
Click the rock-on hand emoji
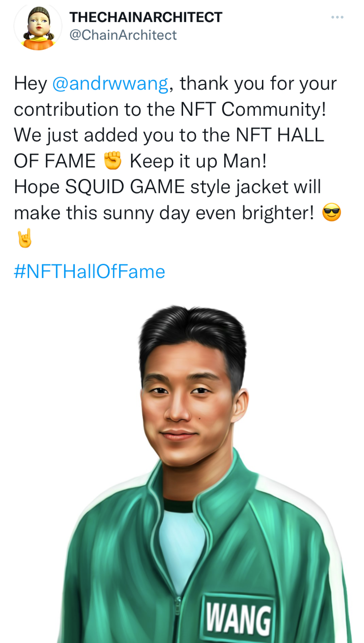25,239
